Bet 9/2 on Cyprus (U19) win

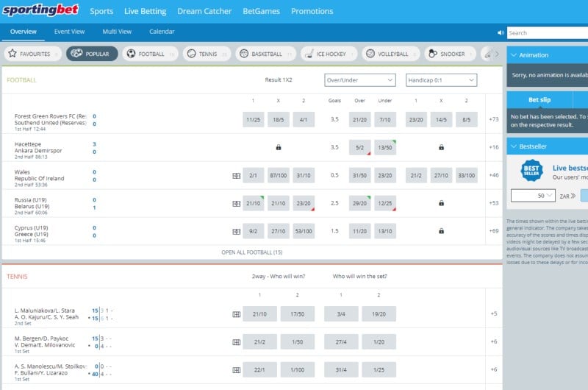[253, 231]
